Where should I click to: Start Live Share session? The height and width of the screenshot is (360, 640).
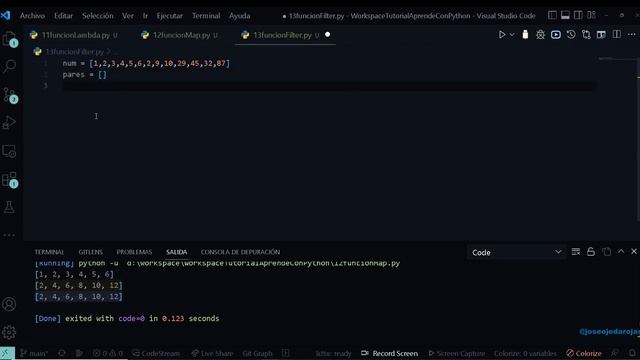[x=212, y=353]
